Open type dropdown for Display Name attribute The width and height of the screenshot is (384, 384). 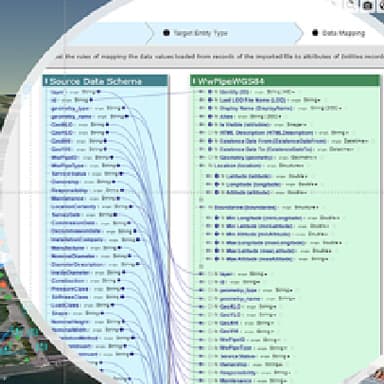[326, 108]
